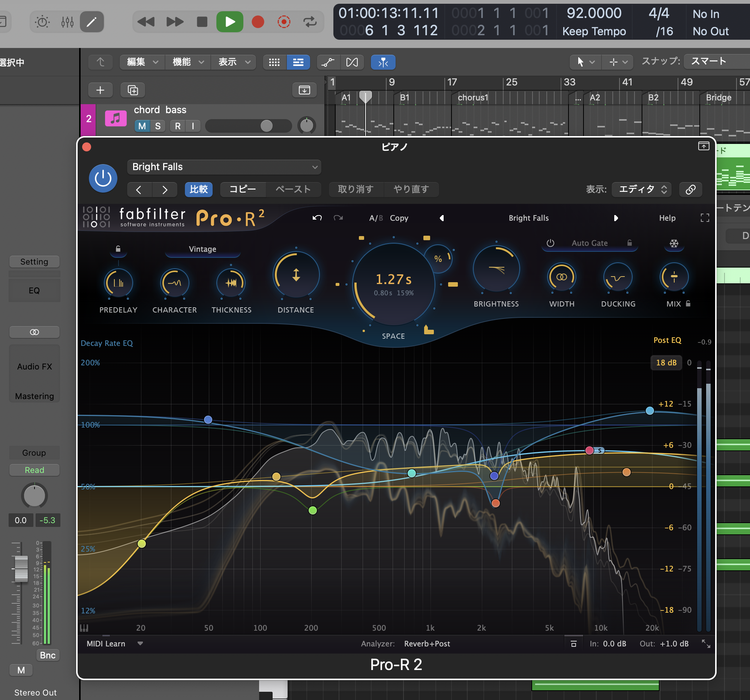
Task: Mute the chord bass track
Action: (x=142, y=126)
